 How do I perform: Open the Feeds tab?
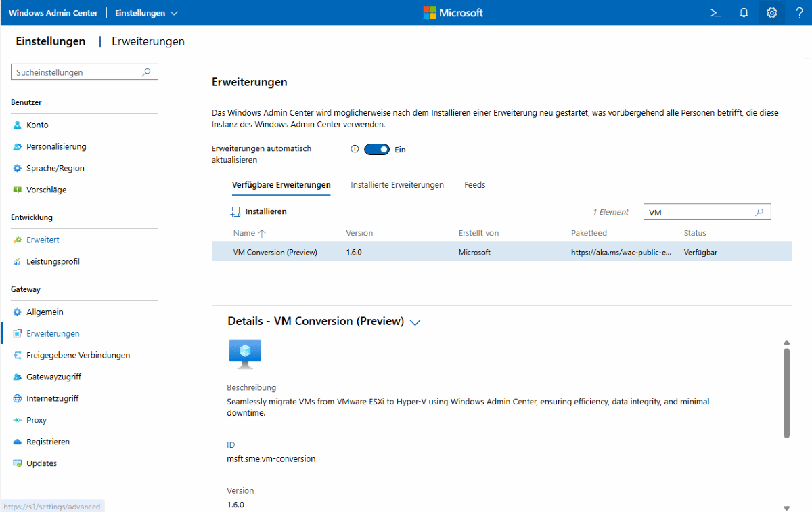pyautogui.click(x=474, y=185)
